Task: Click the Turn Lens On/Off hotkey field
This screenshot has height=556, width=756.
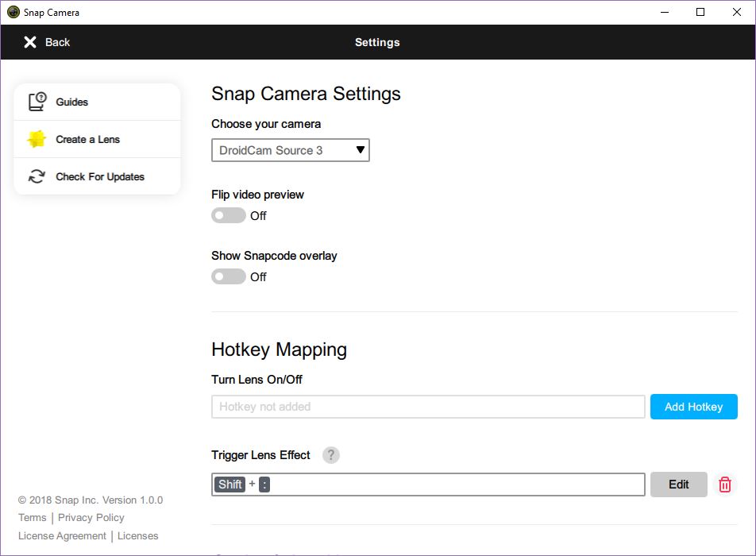Action: (x=428, y=407)
